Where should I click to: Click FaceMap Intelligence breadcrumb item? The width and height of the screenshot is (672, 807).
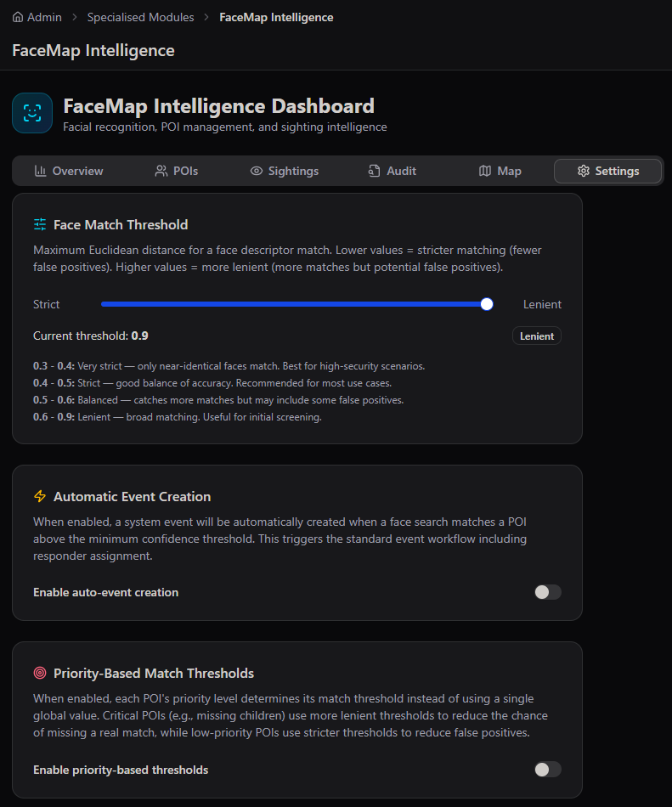point(276,18)
